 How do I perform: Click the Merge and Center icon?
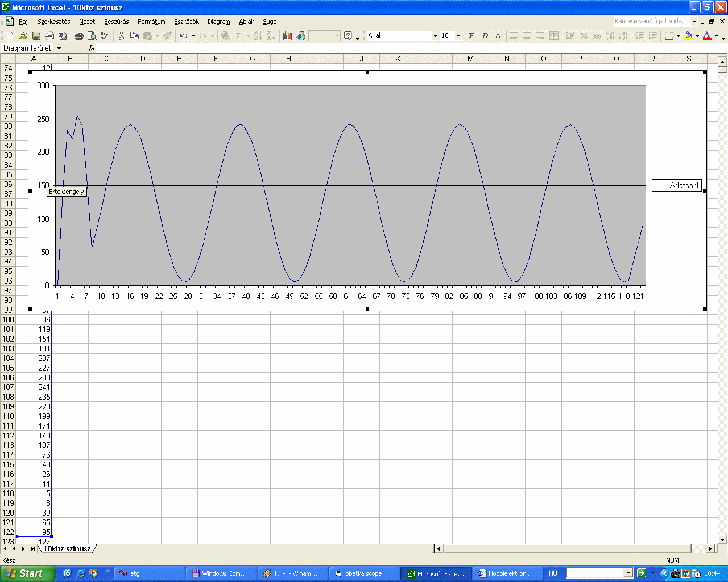pos(554,36)
